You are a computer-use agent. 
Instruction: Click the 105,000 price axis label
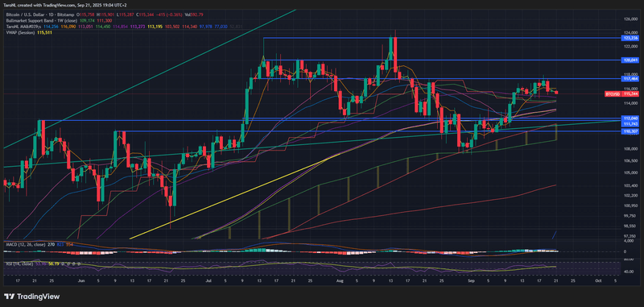pyautogui.click(x=630, y=172)
